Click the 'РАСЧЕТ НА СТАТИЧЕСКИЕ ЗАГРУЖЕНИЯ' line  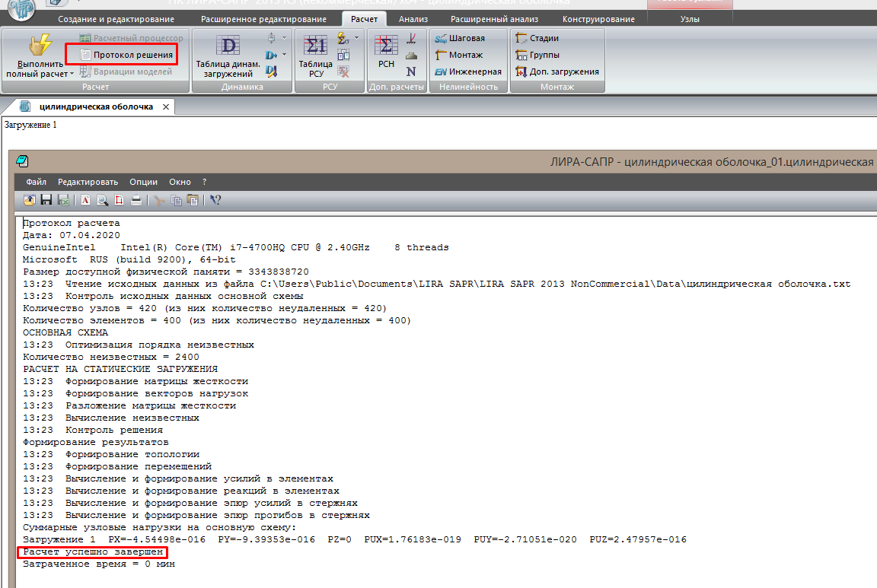tap(120, 369)
